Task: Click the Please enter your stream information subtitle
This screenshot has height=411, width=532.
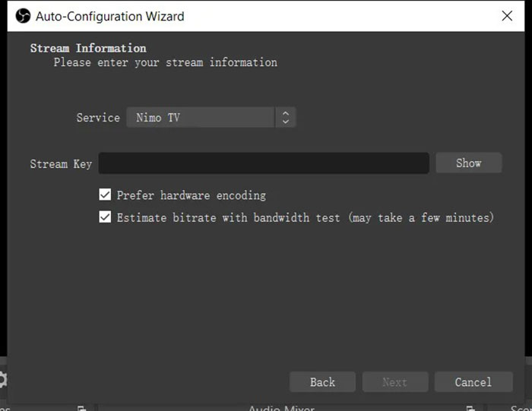Action: pyautogui.click(x=165, y=62)
